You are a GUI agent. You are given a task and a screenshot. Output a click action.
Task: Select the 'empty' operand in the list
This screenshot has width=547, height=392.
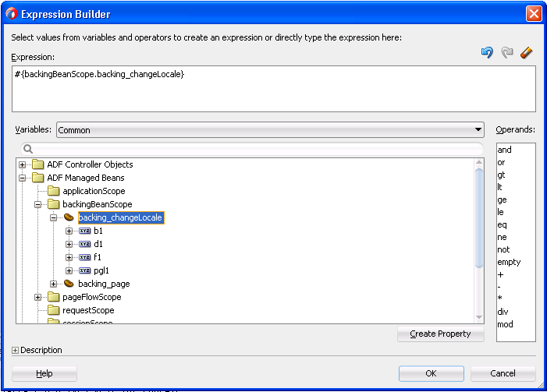click(509, 262)
